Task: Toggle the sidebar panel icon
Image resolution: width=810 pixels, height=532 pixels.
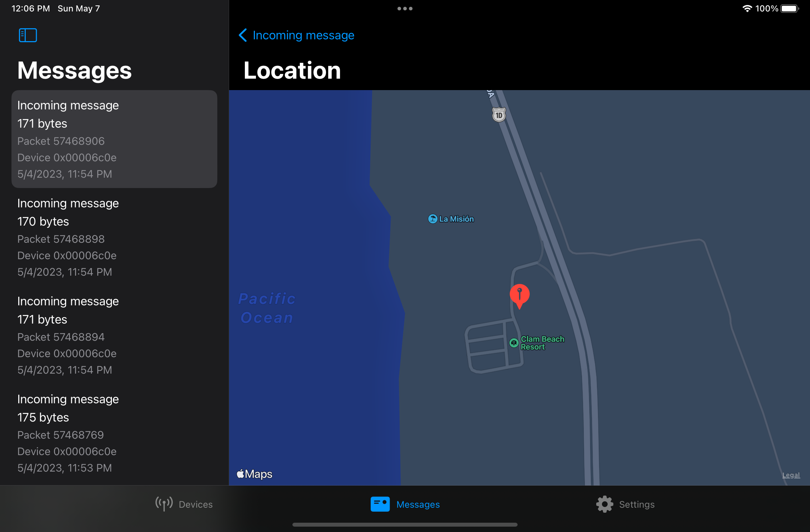Action: [x=28, y=35]
